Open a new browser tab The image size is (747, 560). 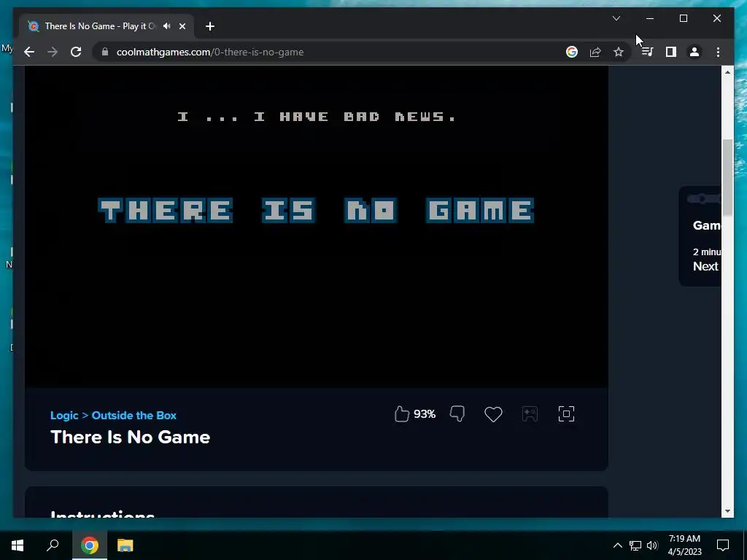pyautogui.click(x=210, y=26)
